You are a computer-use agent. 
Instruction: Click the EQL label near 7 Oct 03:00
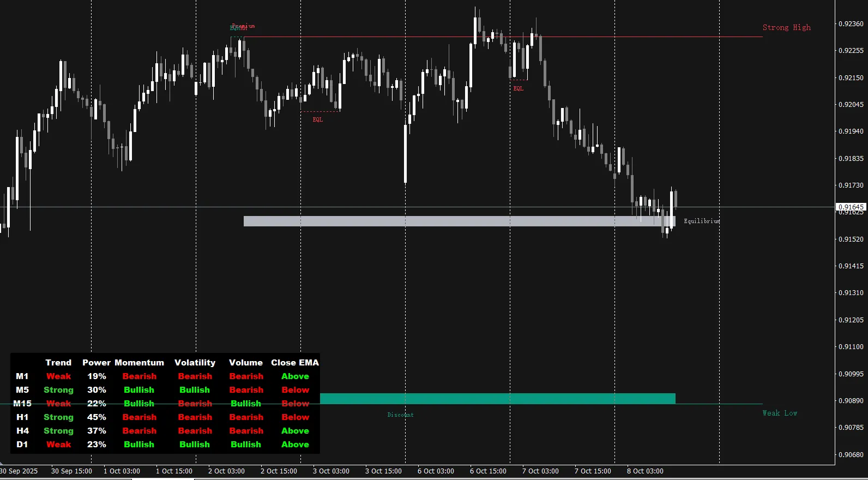[518, 88]
